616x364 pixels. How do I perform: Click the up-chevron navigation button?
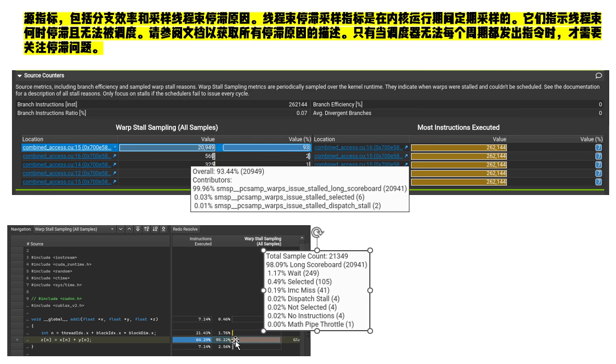pyautogui.click(x=129, y=229)
